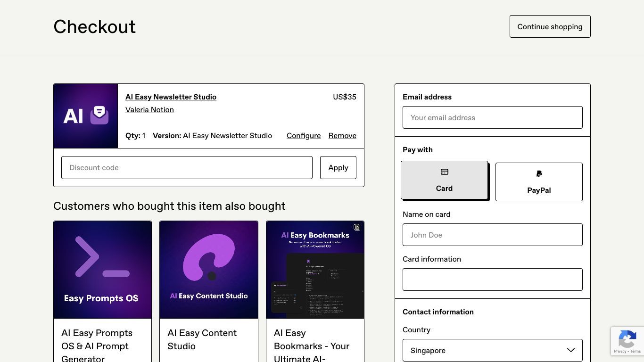Open the Country dropdown showing Singapore
This screenshot has height=362, width=644.
[493, 350]
